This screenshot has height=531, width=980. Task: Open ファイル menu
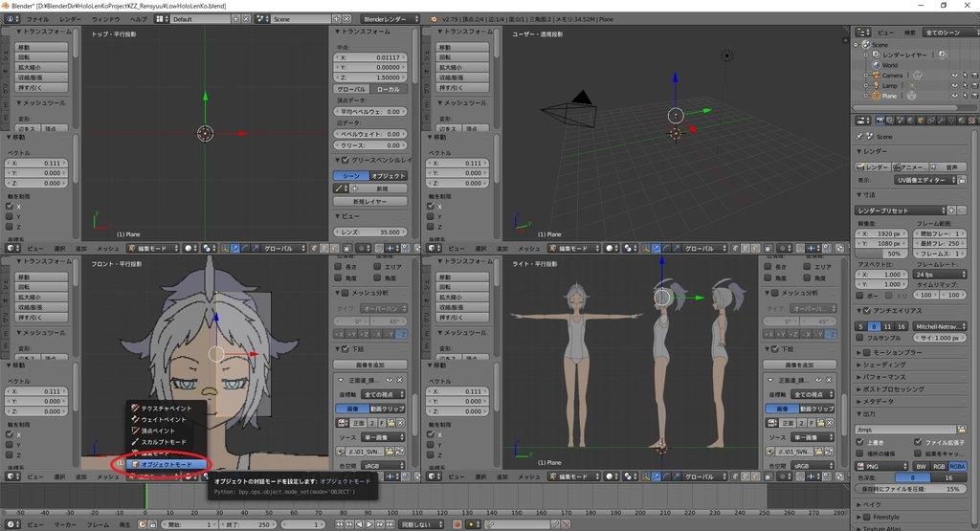(37, 19)
